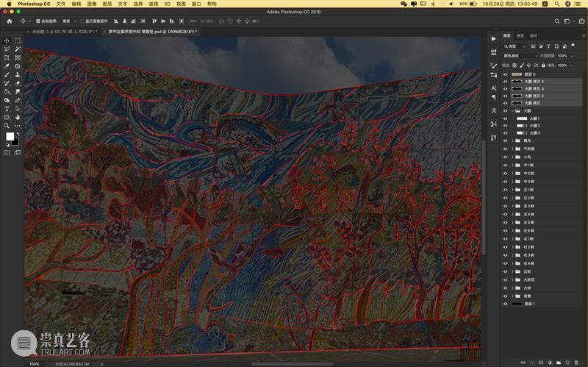This screenshot has height=367, width=588.
Task: Switch to the 未标题-1 document tab
Action: (63, 32)
